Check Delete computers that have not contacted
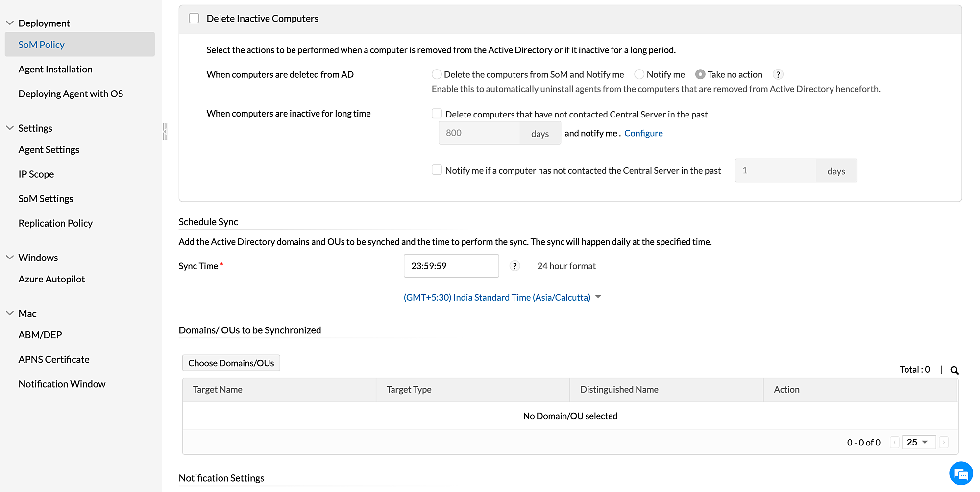 click(x=437, y=114)
